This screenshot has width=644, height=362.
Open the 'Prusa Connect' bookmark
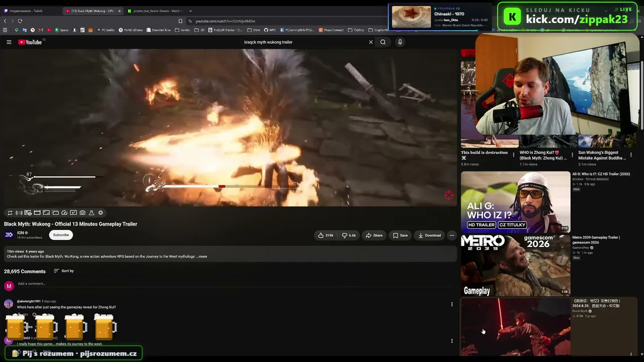(x=331, y=30)
